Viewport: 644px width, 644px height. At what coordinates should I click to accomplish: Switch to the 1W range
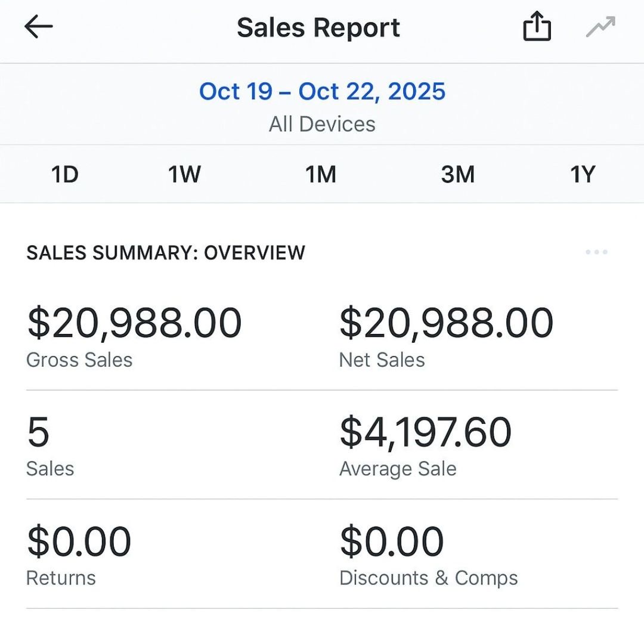[x=184, y=175]
